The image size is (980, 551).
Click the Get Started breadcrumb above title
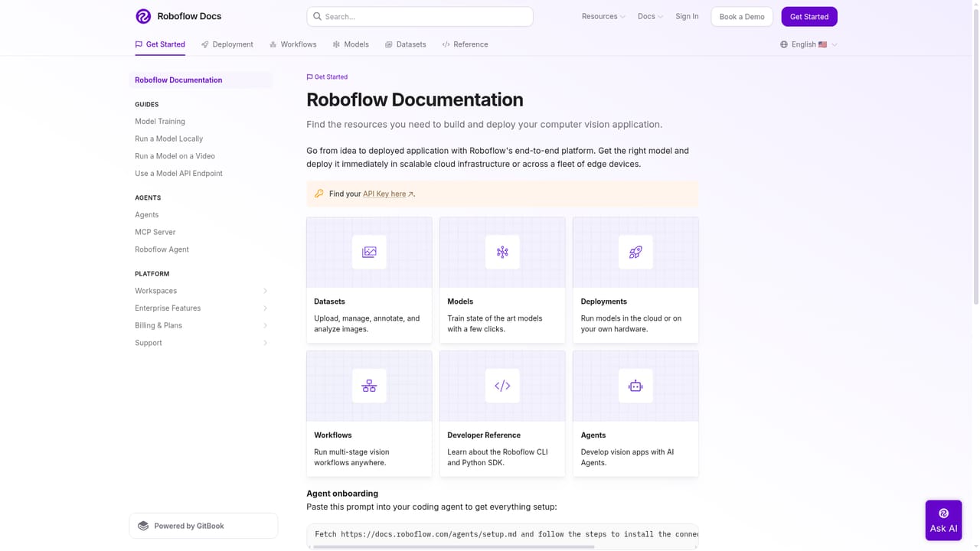pos(327,77)
